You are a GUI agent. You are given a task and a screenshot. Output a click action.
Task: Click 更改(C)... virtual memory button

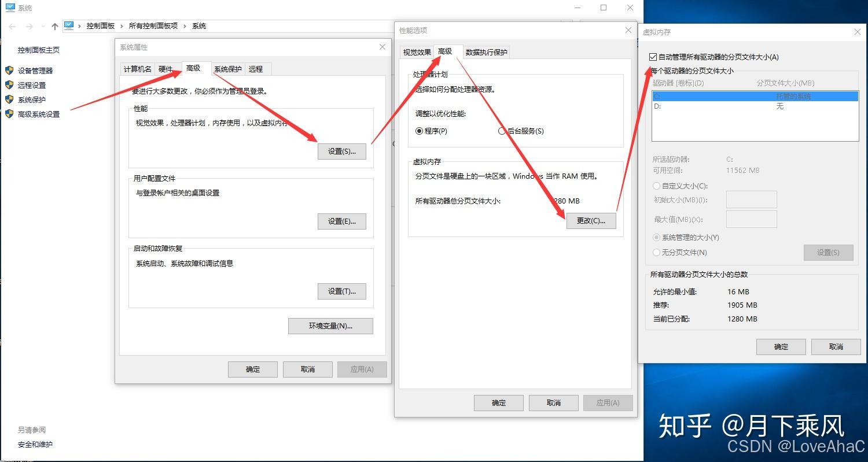pos(591,221)
